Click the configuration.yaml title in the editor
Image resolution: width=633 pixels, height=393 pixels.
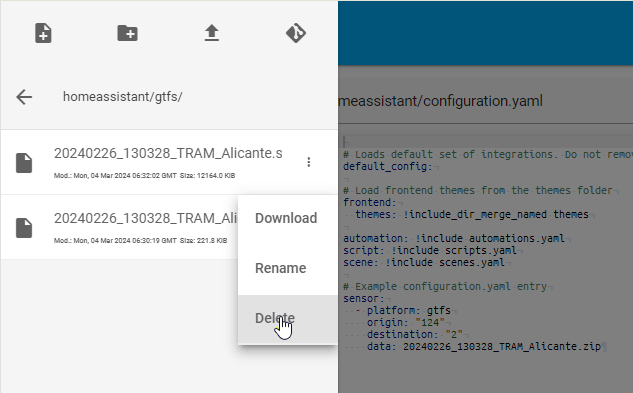coord(440,101)
